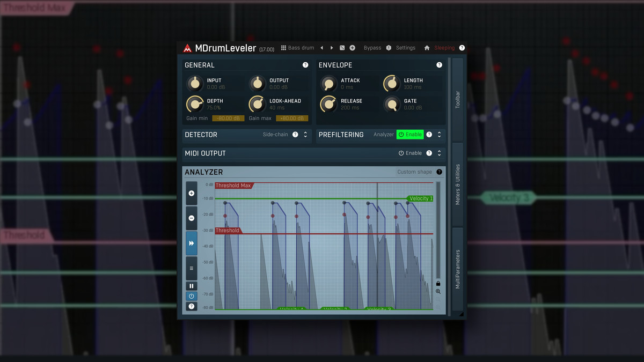This screenshot has height=362, width=644.
Task: Go to the previous preset
Action: point(321,48)
